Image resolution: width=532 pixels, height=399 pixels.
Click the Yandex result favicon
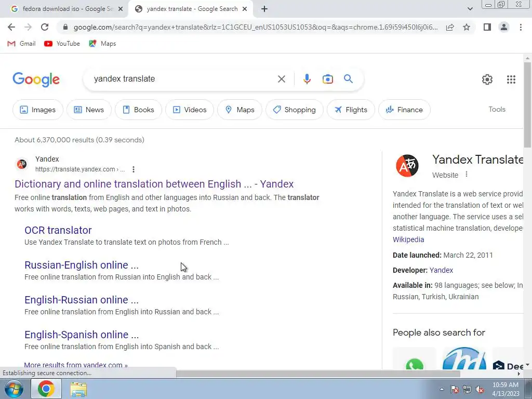click(22, 164)
